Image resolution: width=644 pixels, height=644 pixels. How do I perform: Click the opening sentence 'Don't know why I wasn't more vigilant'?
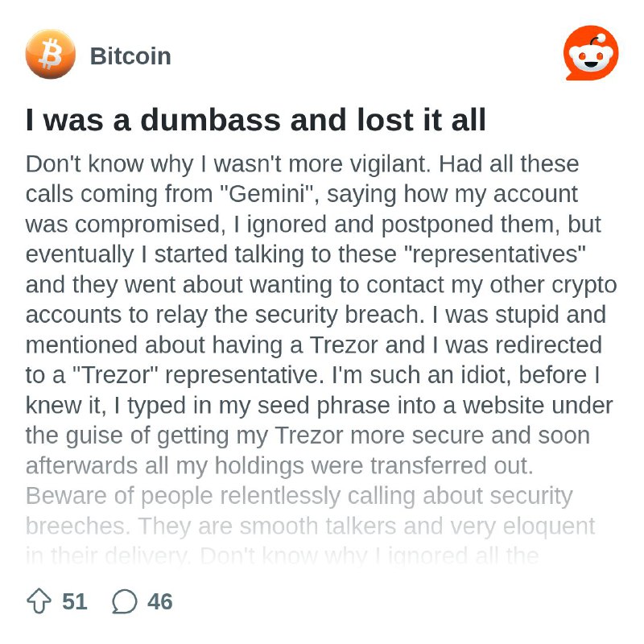228,164
